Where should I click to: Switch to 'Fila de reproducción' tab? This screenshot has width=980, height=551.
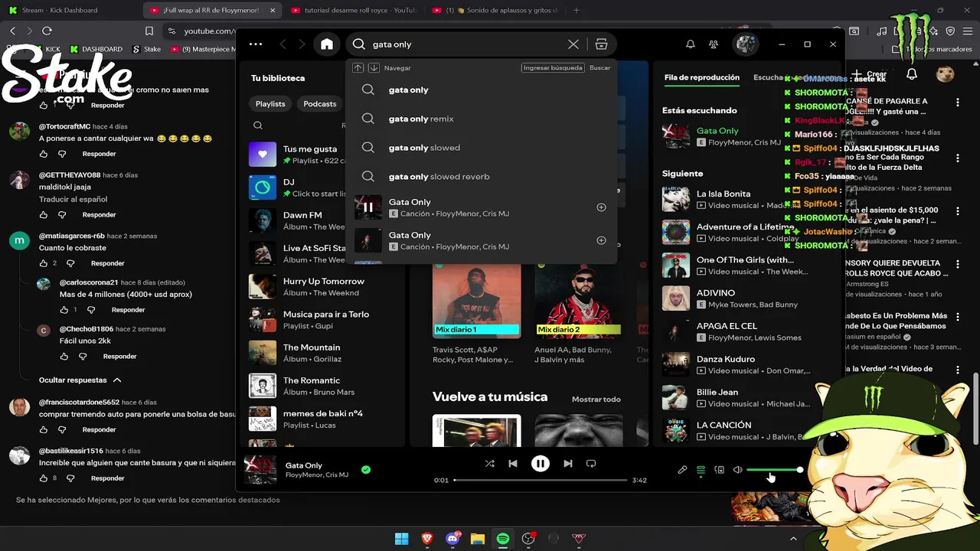point(702,77)
